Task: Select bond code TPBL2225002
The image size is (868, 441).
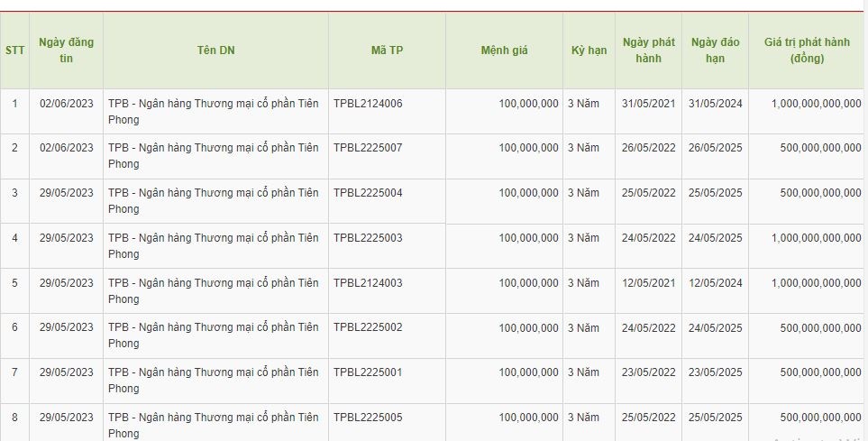Action: pos(368,327)
